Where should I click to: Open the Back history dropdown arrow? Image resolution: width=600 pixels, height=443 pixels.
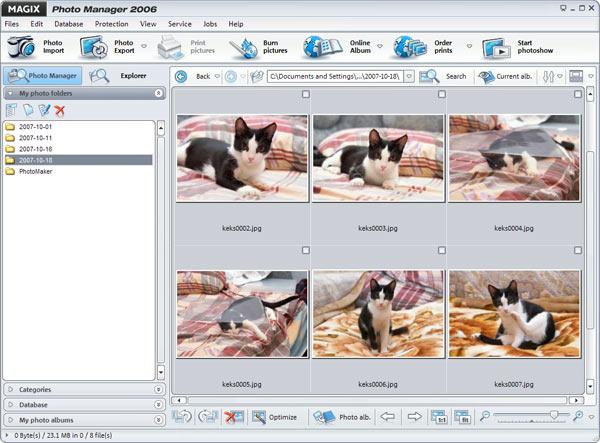point(217,77)
